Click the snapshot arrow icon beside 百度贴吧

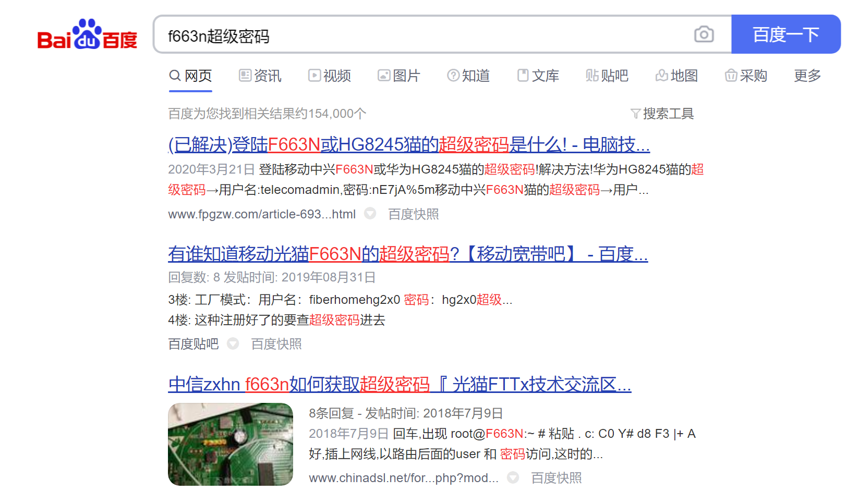233,343
